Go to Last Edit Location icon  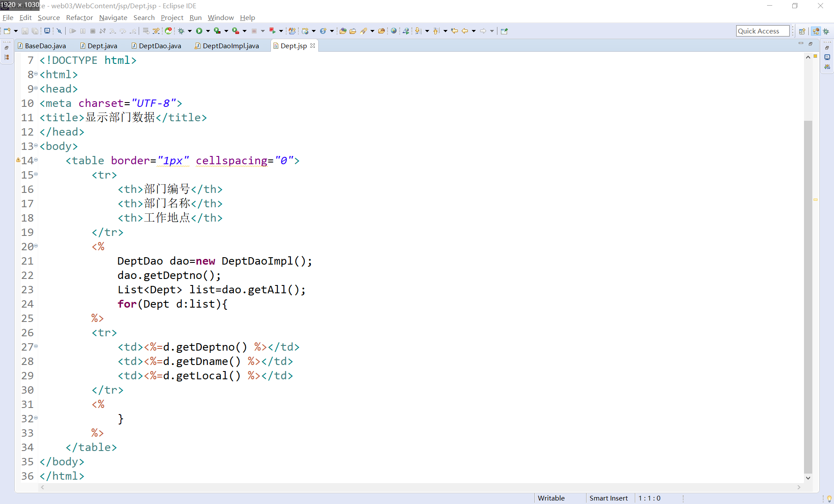(x=454, y=31)
